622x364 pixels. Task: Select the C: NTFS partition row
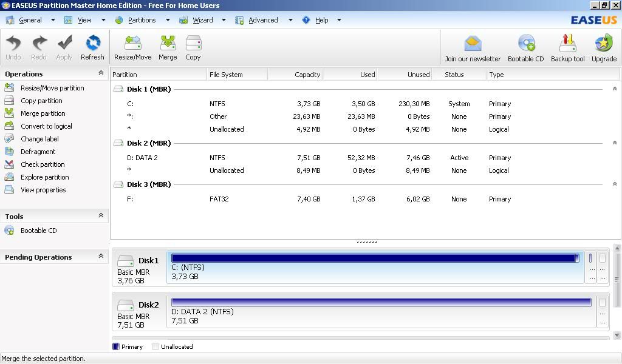[x=365, y=104]
